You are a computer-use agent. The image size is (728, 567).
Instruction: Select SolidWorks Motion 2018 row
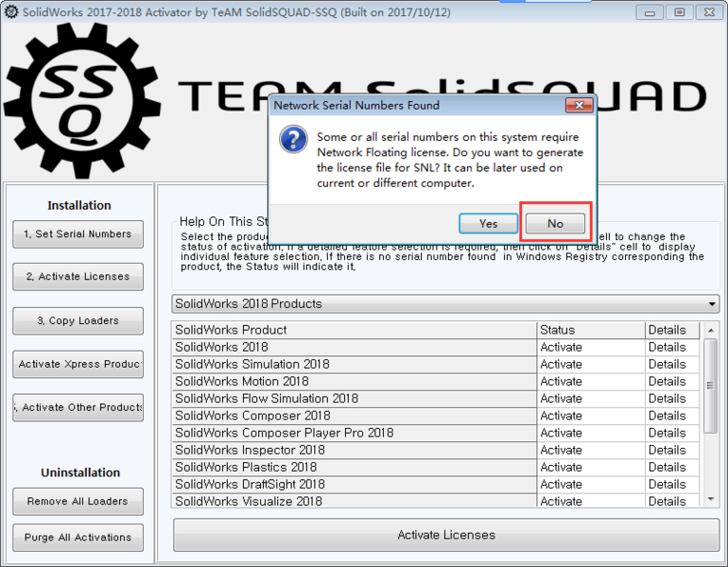(x=355, y=382)
